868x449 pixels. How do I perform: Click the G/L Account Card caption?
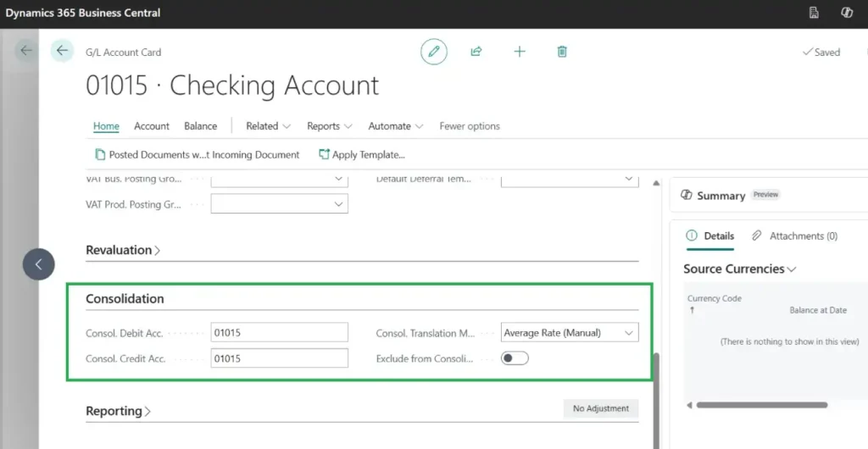click(124, 53)
